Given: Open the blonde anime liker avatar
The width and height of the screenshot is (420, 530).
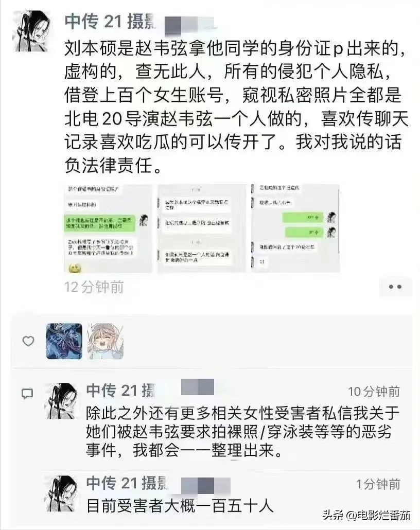Looking at the screenshot, I should click(105, 341).
